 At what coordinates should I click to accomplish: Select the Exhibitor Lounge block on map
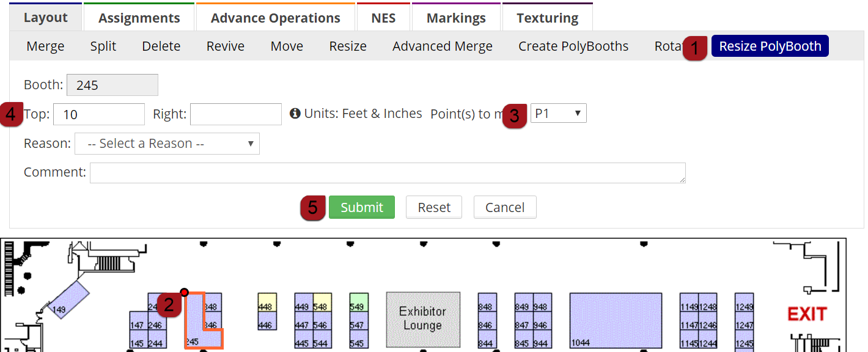tap(422, 319)
